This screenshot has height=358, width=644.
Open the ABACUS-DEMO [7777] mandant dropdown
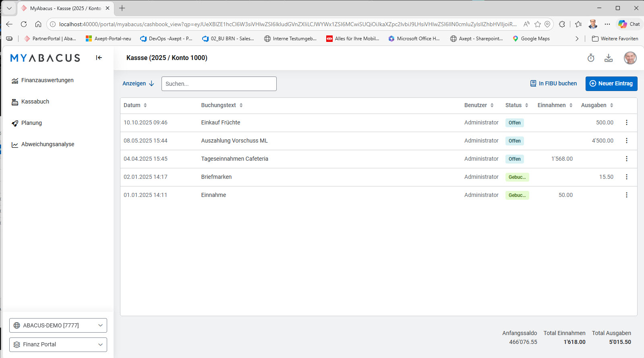[x=58, y=325]
